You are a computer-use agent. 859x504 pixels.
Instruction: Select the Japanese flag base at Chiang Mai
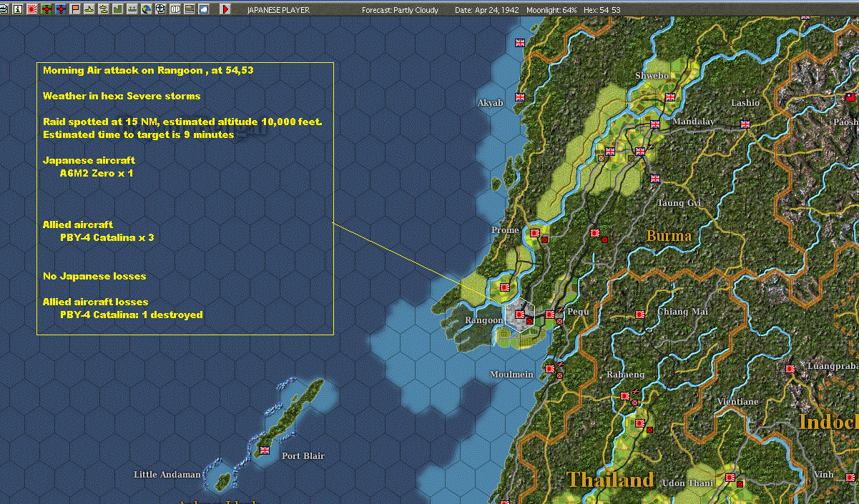[x=640, y=314]
